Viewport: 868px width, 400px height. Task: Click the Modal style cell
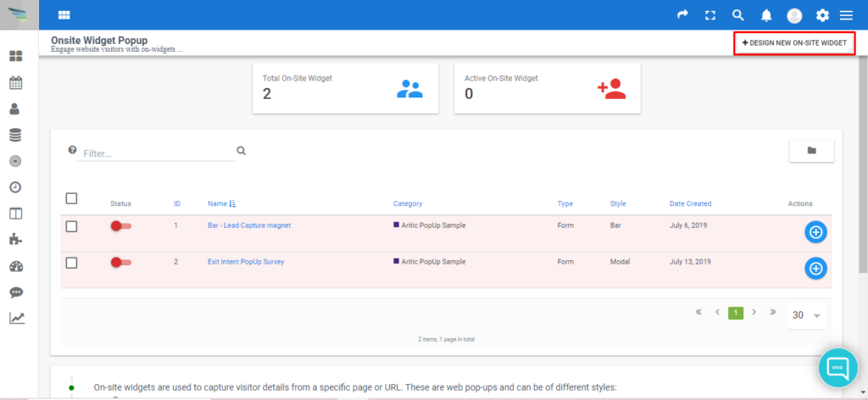point(620,262)
